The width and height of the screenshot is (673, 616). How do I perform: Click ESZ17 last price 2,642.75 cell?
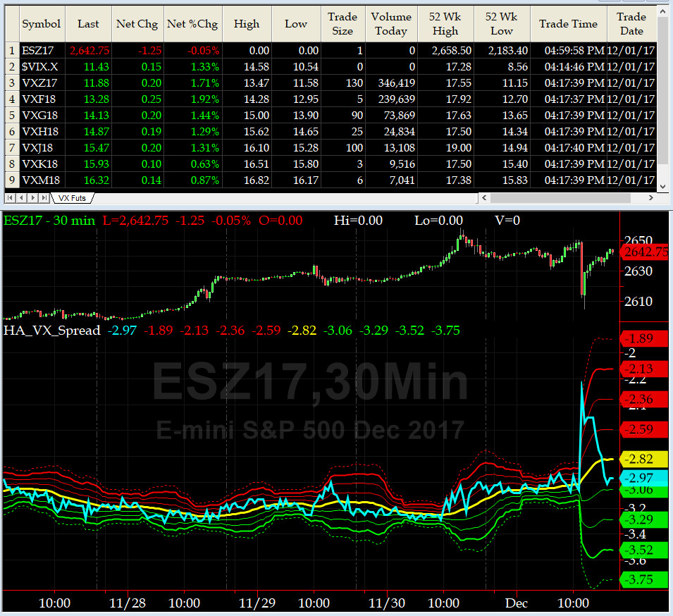[89, 51]
